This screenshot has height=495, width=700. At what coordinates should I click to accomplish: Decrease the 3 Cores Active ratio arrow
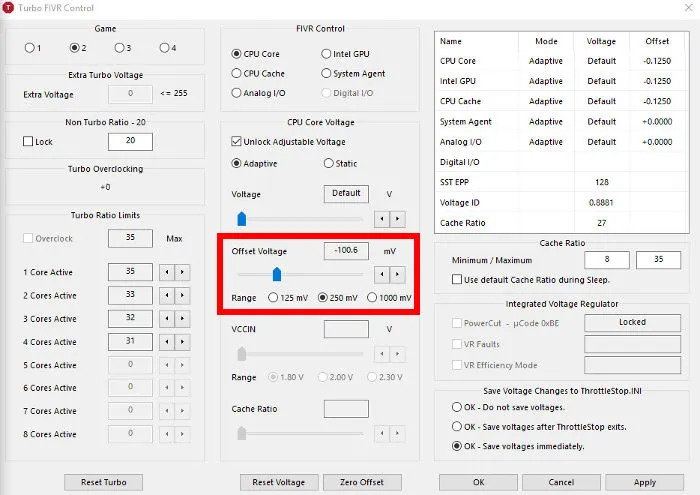pos(167,319)
